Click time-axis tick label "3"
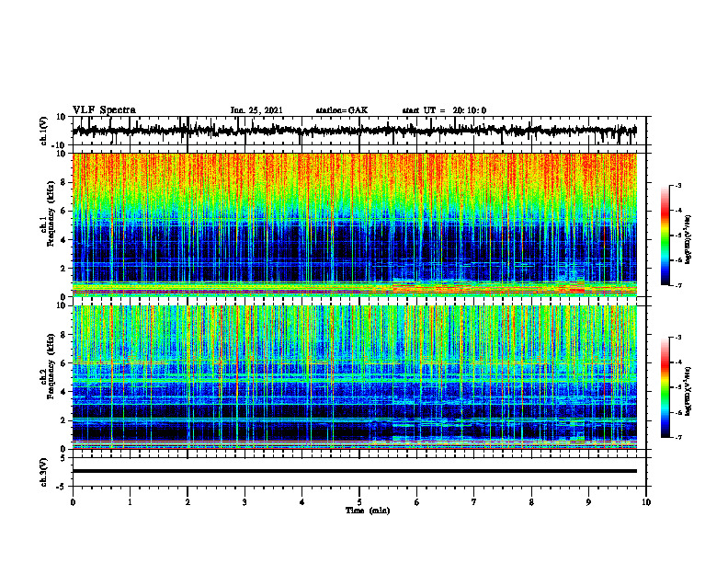 pyautogui.click(x=245, y=502)
